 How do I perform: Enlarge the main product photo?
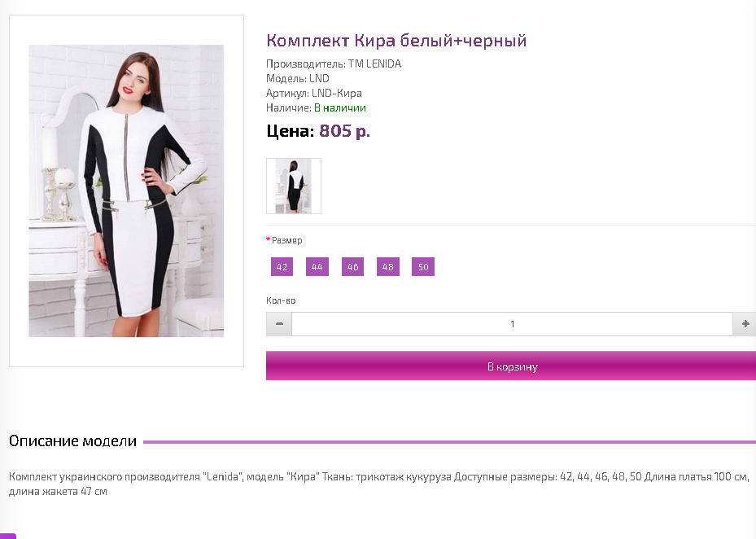point(126,191)
